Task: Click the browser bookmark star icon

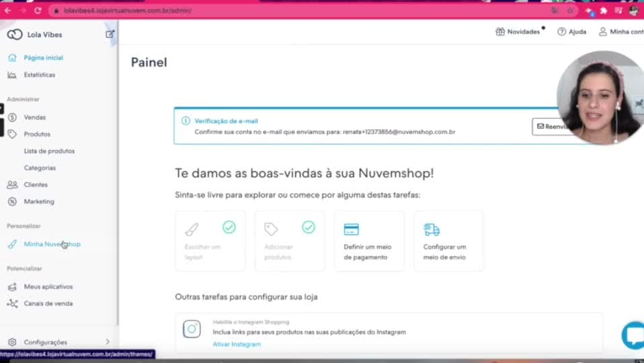Action: [x=570, y=11]
